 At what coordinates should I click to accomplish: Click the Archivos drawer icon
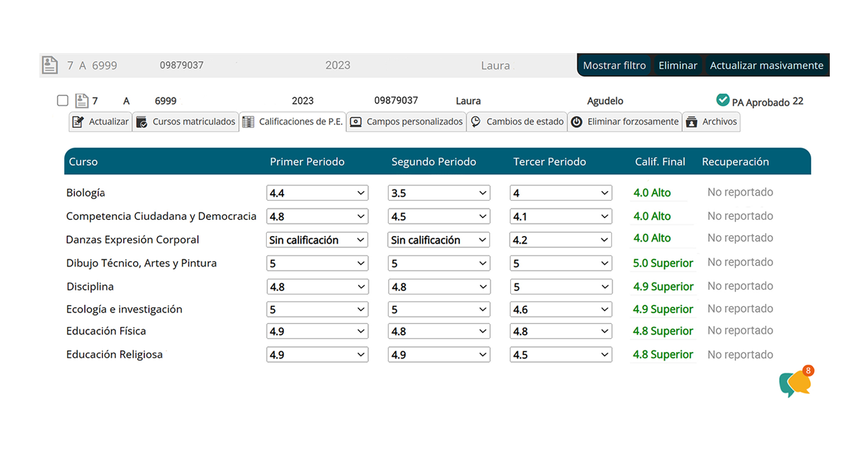point(691,122)
